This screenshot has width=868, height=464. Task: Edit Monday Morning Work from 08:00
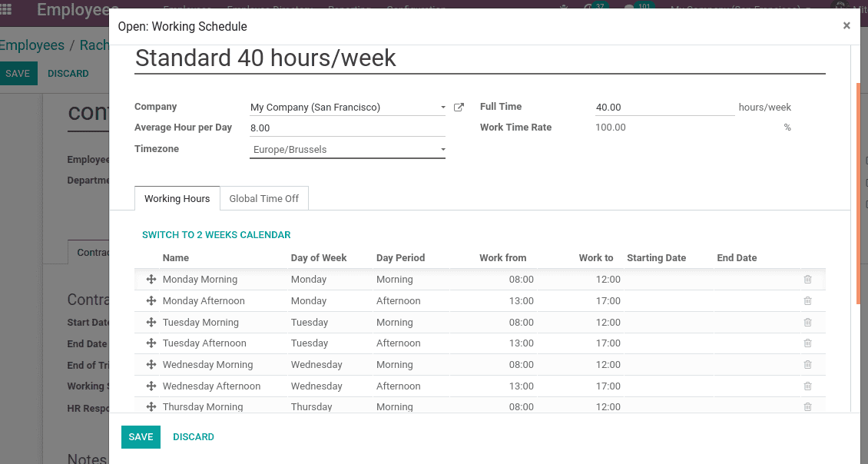[x=521, y=280]
